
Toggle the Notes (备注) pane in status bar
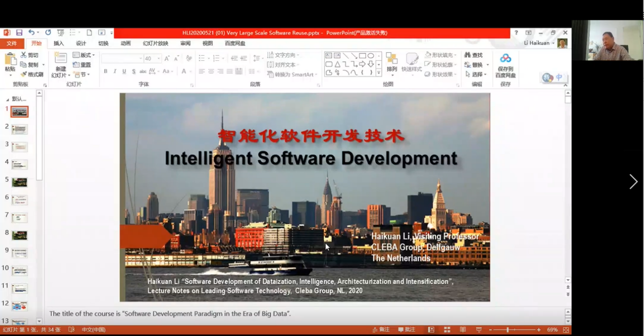click(x=381, y=330)
